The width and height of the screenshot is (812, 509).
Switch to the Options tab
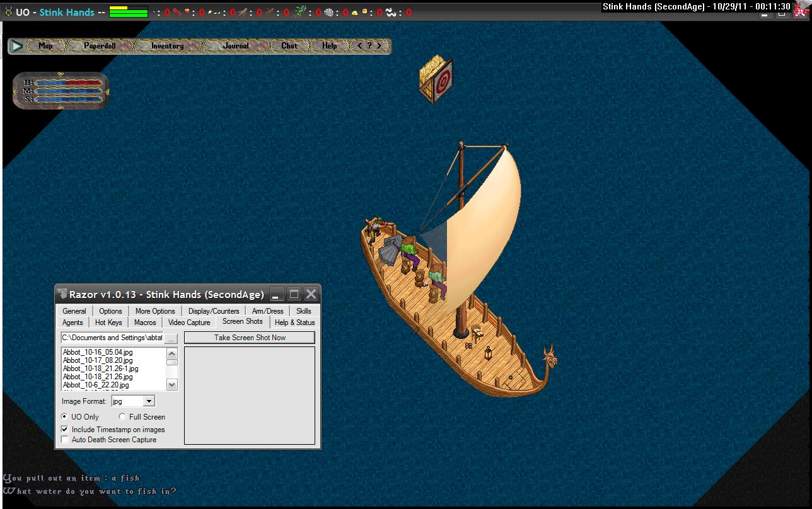[110, 311]
